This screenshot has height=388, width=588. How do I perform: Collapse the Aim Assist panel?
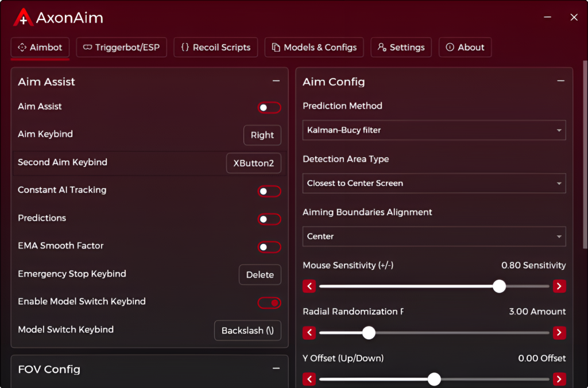(x=276, y=81)
